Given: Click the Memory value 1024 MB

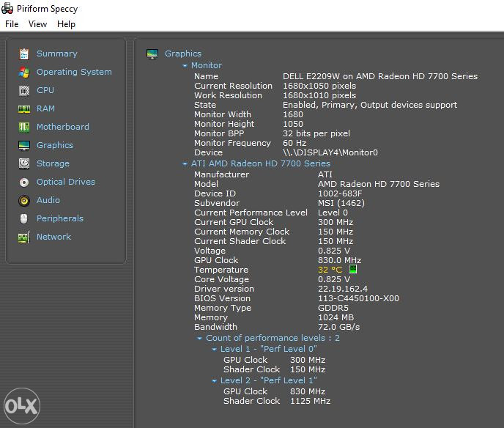Looking at the screenshot, I should click(x=336, y=317).
